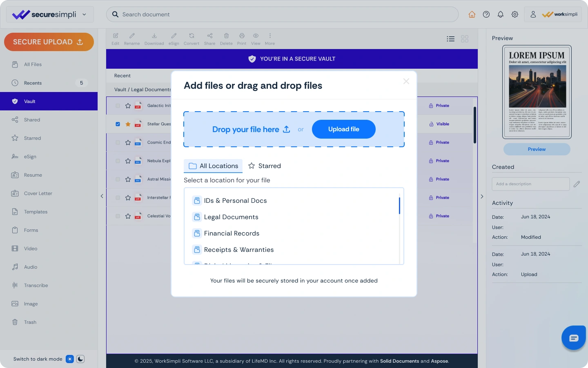Star the Celestial Vo file
Image resolution: width=588 pixels, height=368 pixels.
128,216
